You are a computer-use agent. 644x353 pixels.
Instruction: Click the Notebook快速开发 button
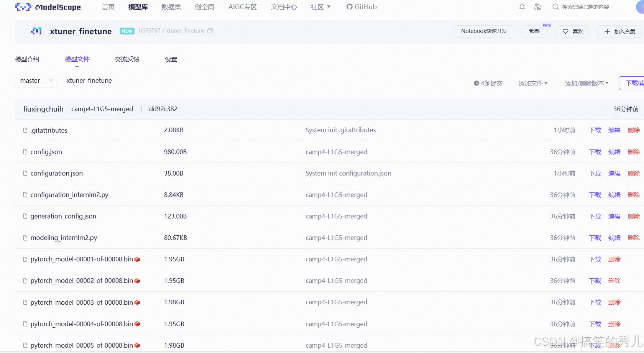click(x=484, y=31)
